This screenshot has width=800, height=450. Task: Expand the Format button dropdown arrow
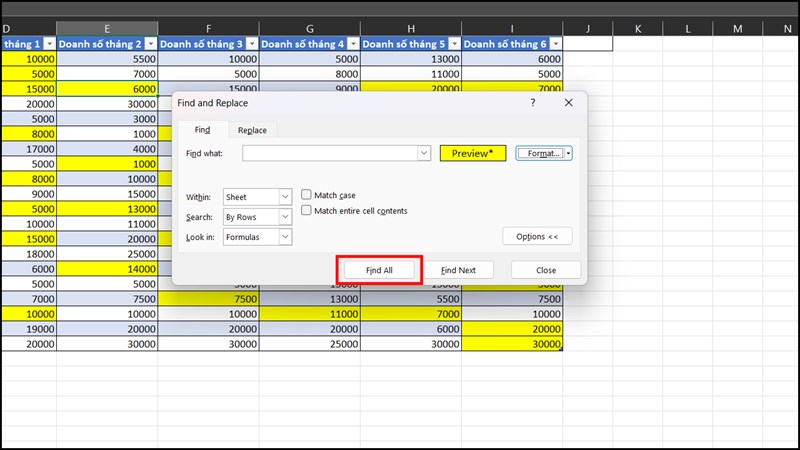pos(568,153)
